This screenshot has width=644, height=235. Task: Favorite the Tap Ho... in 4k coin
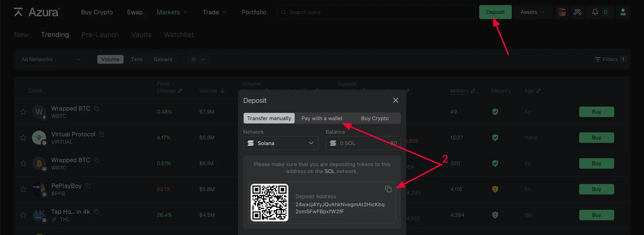[x=23, y=215]
